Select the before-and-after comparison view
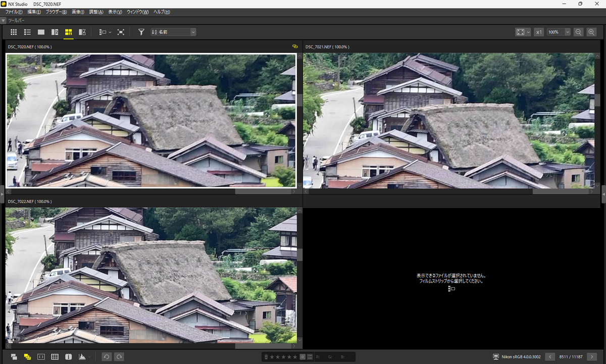 click(x=82, y=32)
